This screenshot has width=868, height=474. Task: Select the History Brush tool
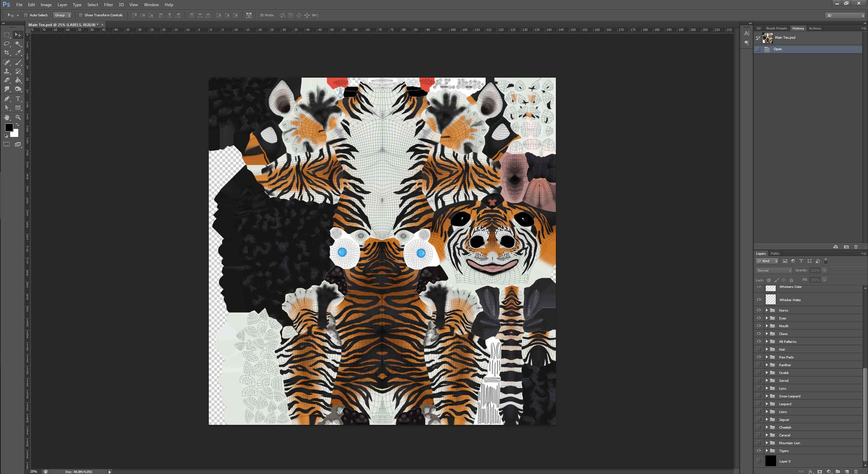[18, 71]
